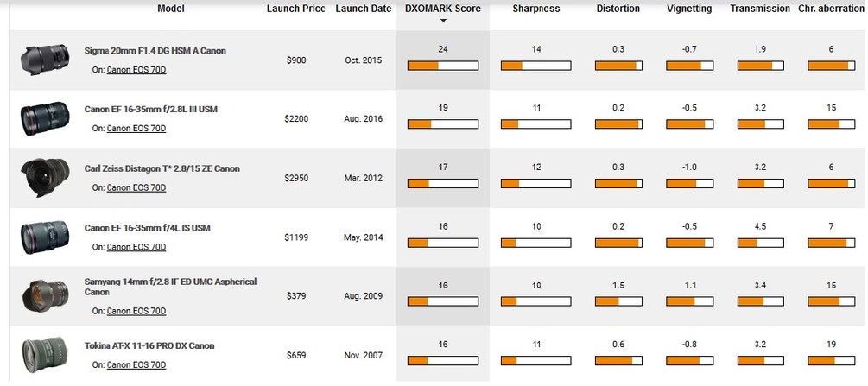
Task: Select Canon EF 16-35mm f/2.8L III USM title
Action: 150,109
